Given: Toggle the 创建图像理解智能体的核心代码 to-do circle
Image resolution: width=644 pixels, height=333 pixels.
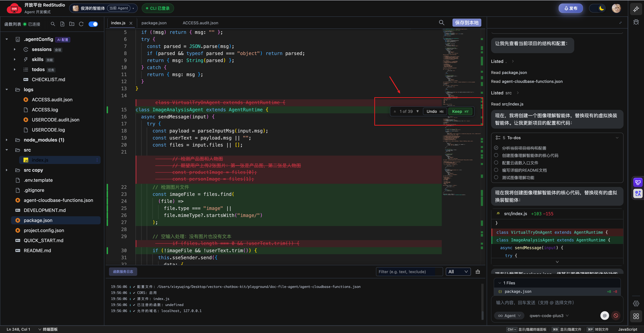Looking at the screenshot, I should (x=496, y=155).
